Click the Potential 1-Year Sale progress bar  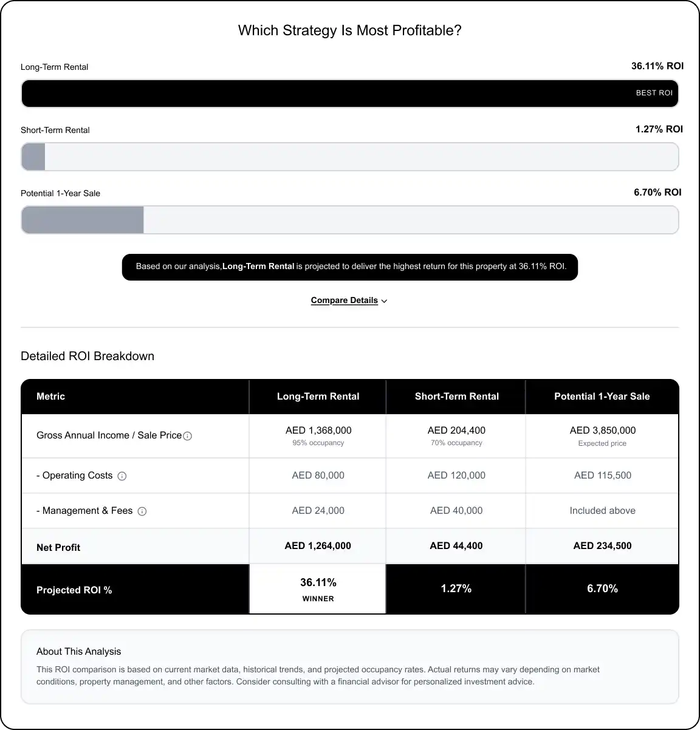coord(349,220)
